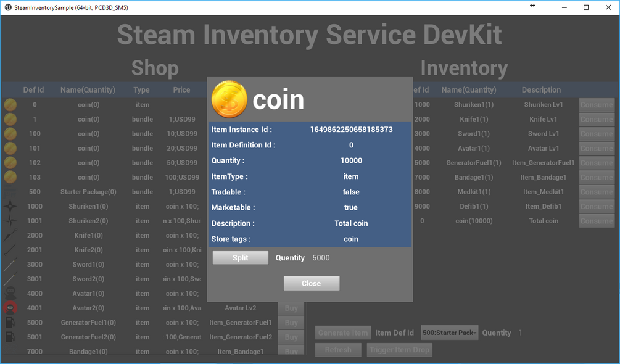Consume the Defib1 inventory item
The height and width of the screenshot is (364, 620).
pos(597,206)
